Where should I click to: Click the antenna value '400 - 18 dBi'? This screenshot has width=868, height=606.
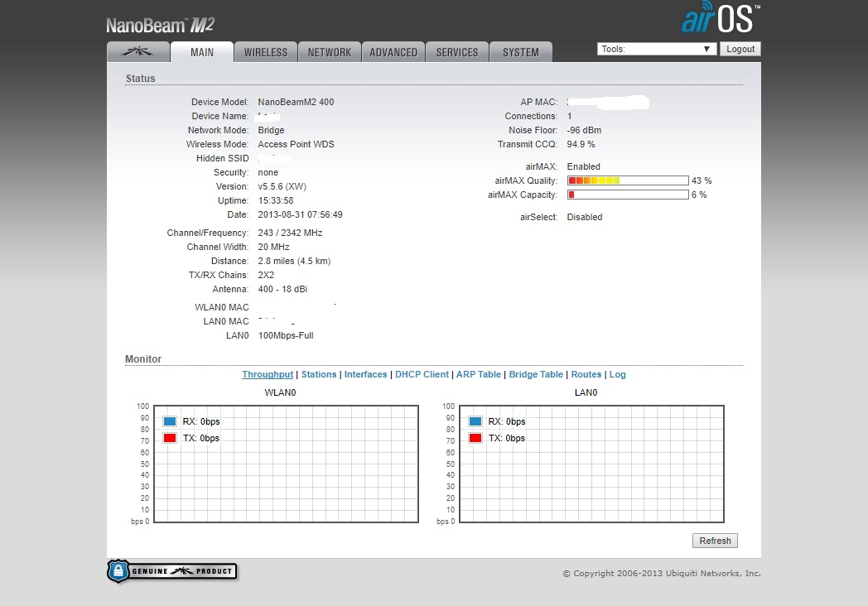[x=282, y=289]
